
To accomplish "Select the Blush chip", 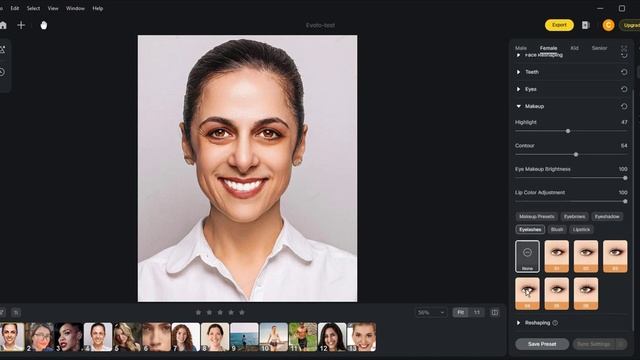I will [557, 229].
